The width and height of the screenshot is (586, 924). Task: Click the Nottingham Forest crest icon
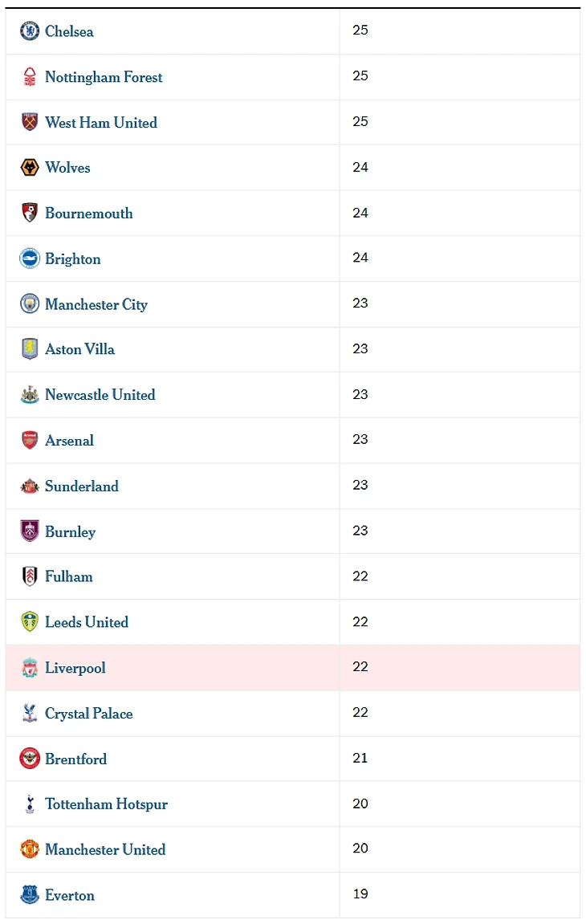(30, 77)
